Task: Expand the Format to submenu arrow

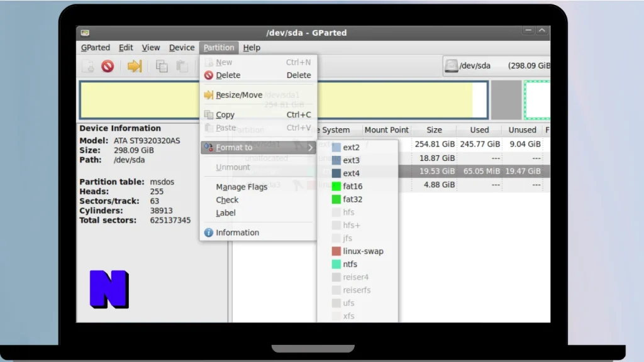Action: (310, 148)
